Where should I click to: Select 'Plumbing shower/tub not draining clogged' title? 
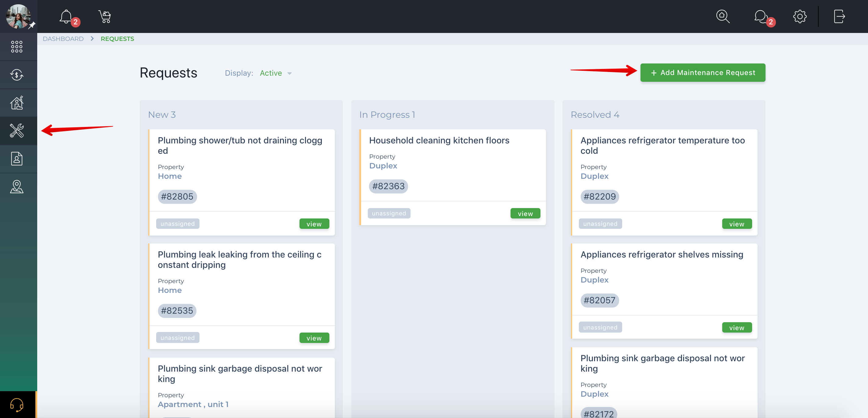pyautogui.click(x=240, y=145)
